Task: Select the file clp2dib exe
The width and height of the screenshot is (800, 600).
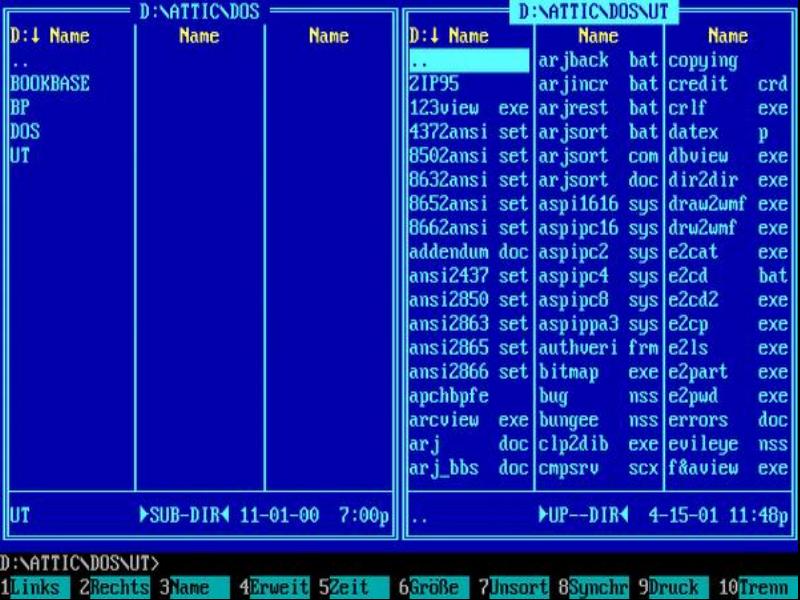Action: [x=598, y=443]
